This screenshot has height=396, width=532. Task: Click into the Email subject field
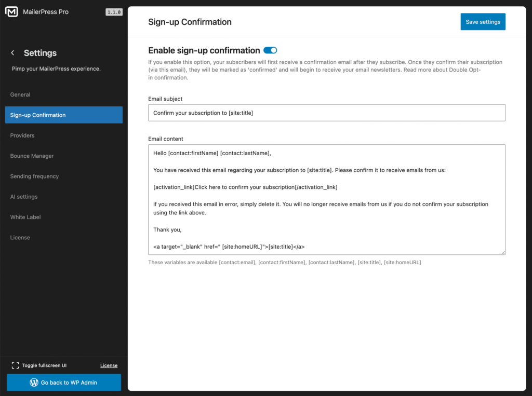tap(326, 113)
